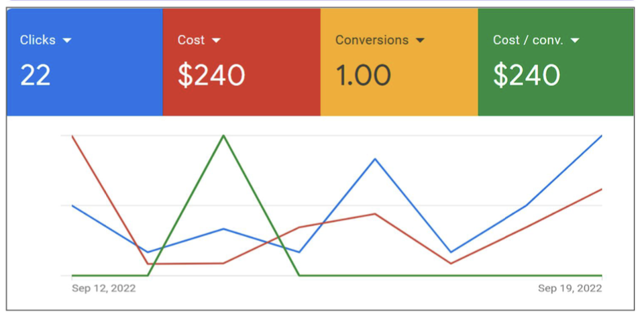Open the Cost metric dropdown arrow
Viewport: 644px width, 318px height.
216,40
